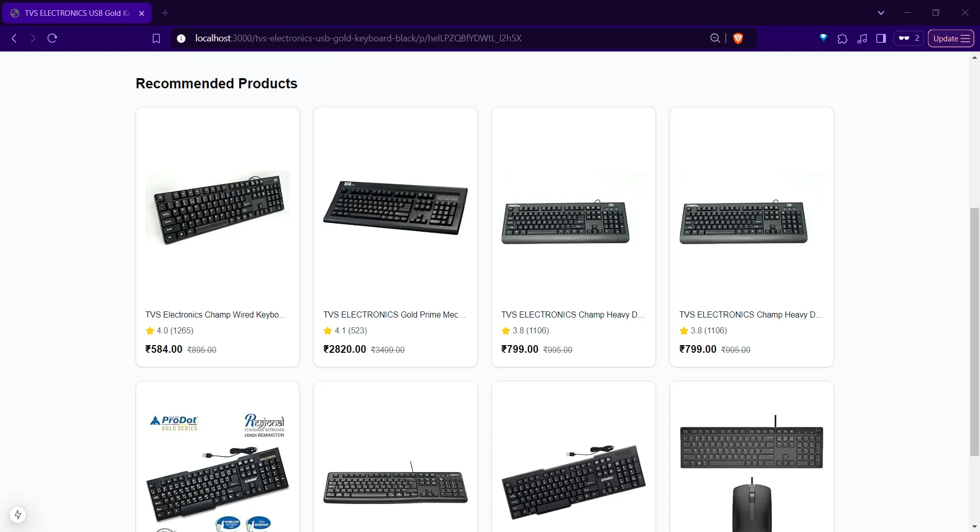Expand the tab search dropdown chevron
Image resolution: width=980 pixels, height=532 pixels.
coord(881,13)
